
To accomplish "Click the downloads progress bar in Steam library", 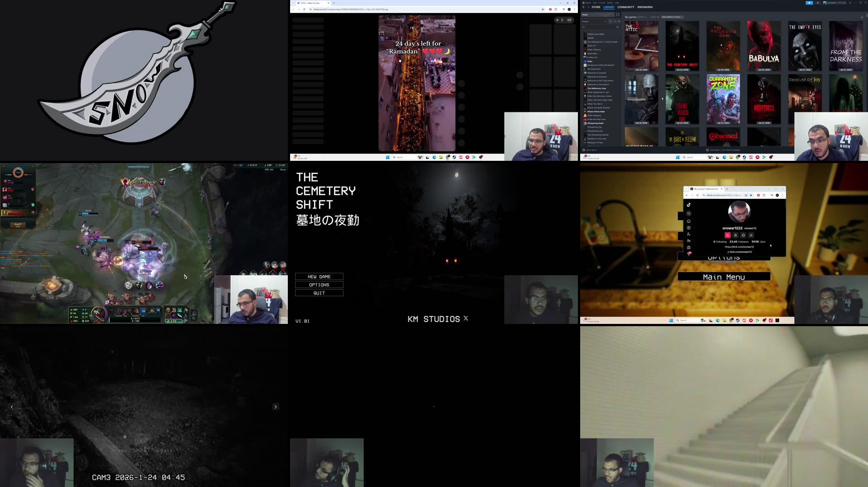I will [723, 150].
